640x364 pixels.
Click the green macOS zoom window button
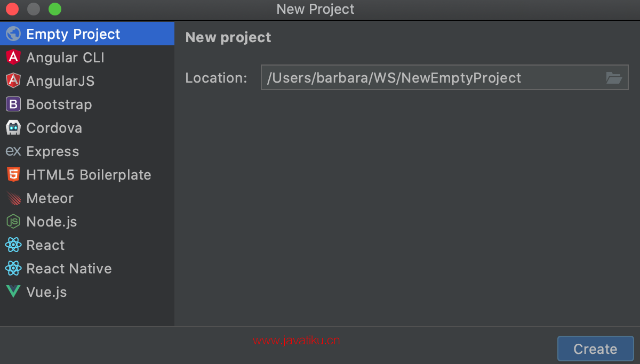(x=55, y=9)
